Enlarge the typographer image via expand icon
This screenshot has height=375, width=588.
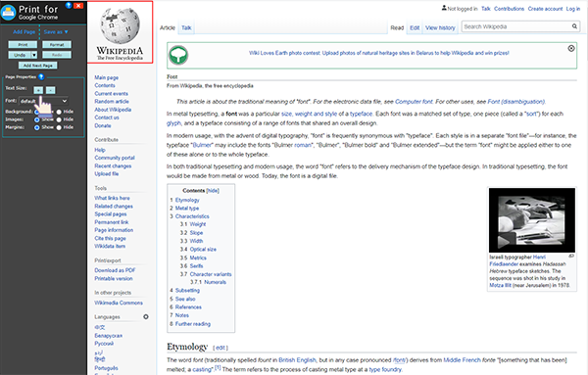click(570, 257)
